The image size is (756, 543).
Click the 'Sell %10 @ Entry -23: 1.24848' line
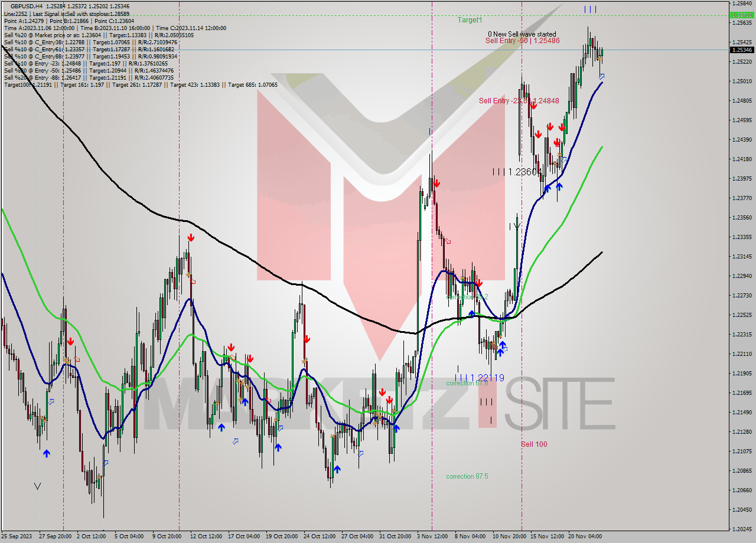(x=86, y=63)
